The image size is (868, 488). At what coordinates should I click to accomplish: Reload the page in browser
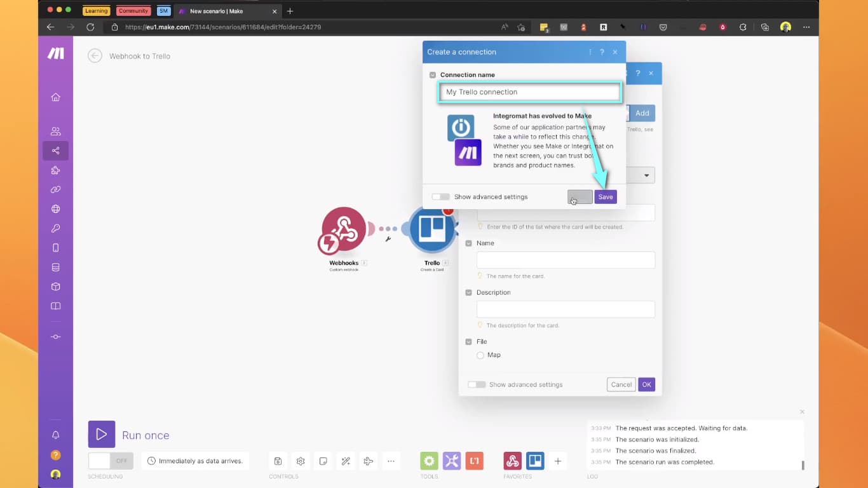point(90,27)
